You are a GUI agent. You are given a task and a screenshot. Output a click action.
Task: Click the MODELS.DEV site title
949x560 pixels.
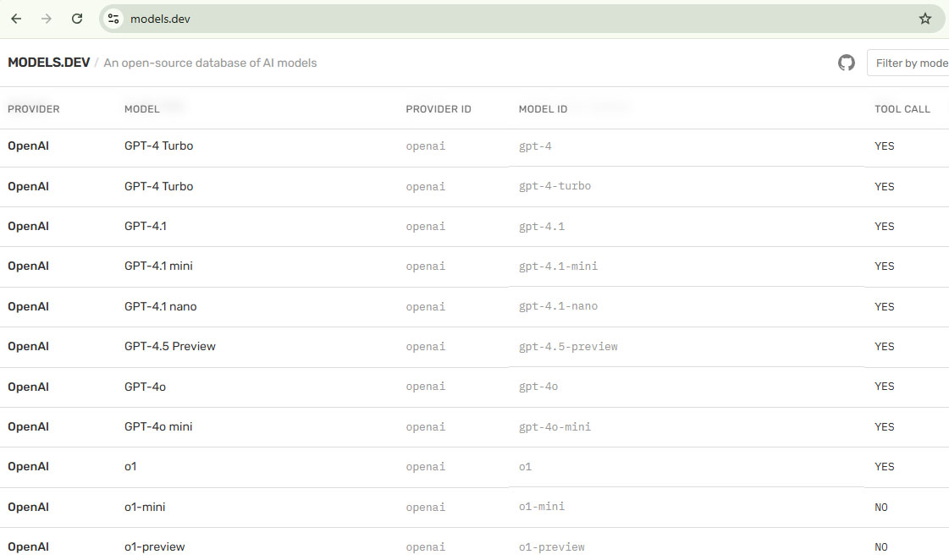pos(48,63)
